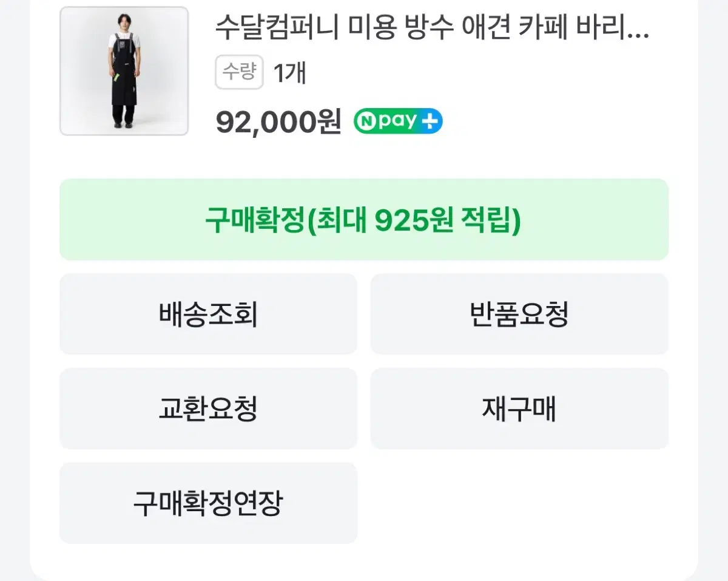Open the apron product thumbnail image
Screen dimensions: 728x581
point(124,71)
